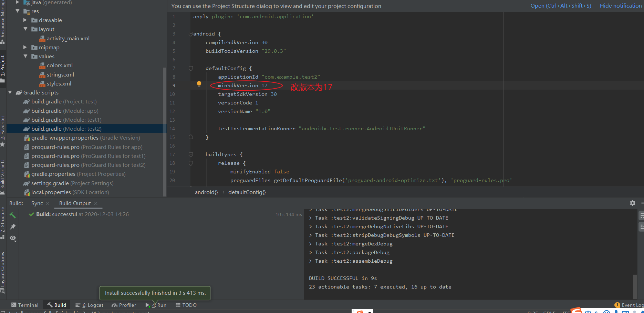Open the Logcat tool window
The height and width of the screenshot is (313, 644).
pyautogui.click(x=89, y=305)
